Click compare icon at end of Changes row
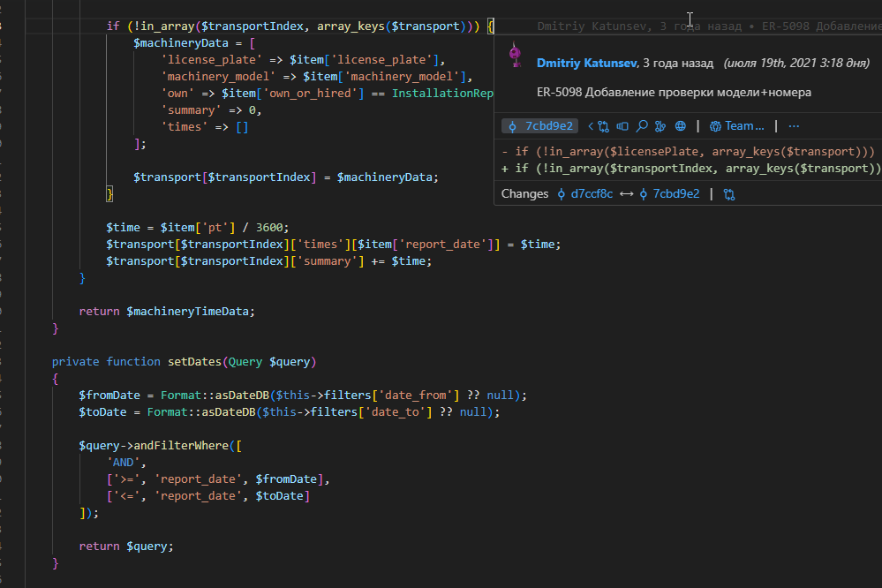This screenshot has height=588, width=882. 729,195
